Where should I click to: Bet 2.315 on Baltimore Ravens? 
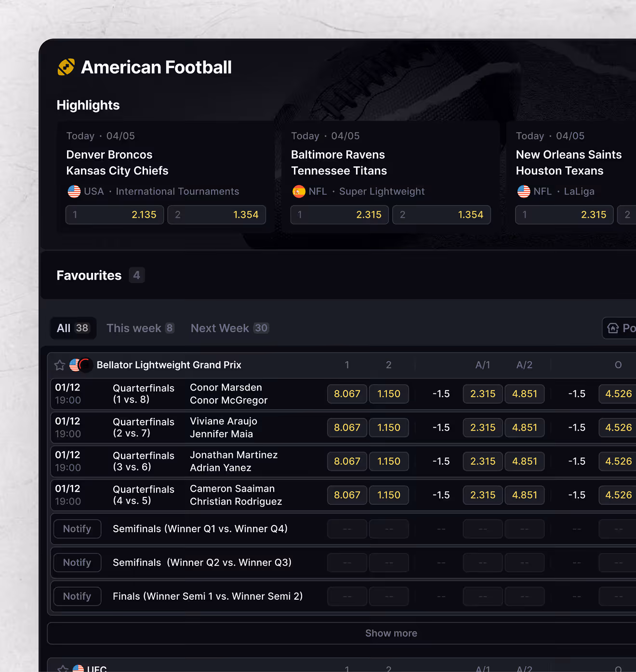pyautogui.click(x=340, y=215)
